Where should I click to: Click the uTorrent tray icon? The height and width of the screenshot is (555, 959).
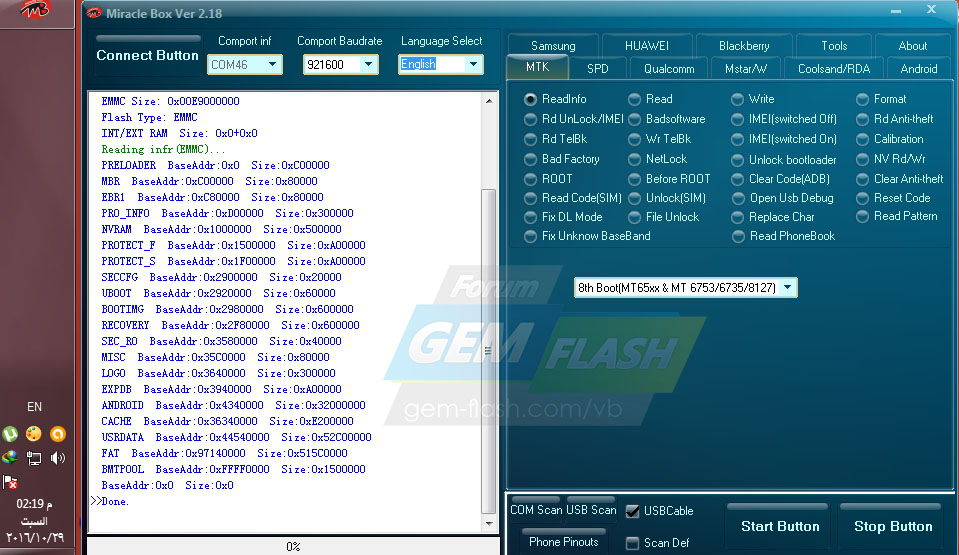(10, 434)
